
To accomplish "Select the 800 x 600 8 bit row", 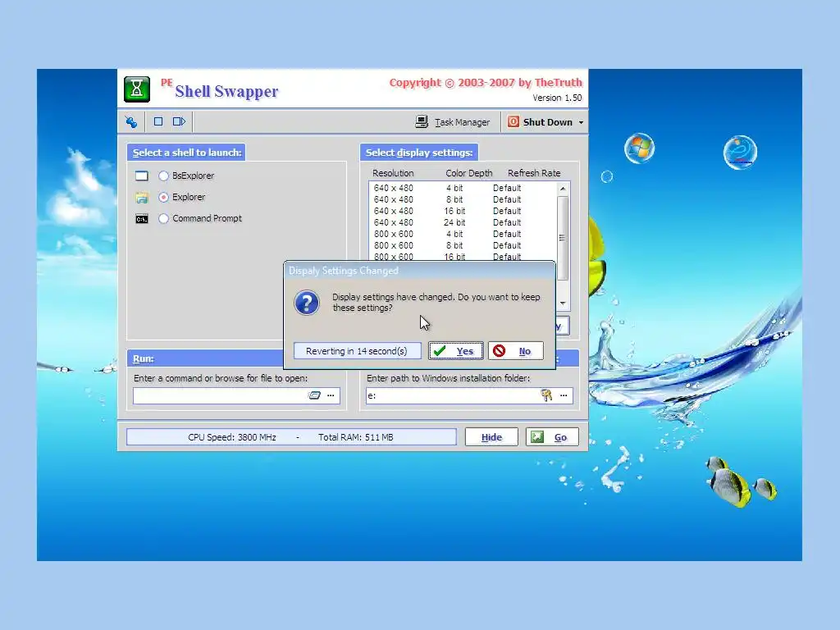I will [x=463, y=245].
